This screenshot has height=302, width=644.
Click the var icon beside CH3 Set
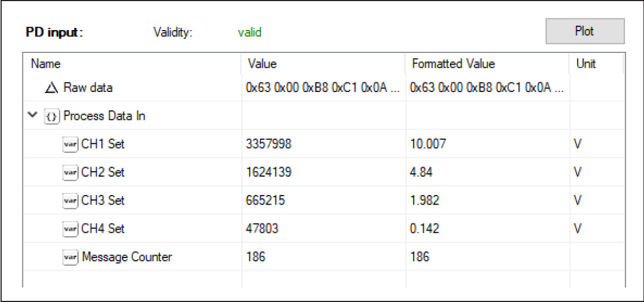[70, 200]
